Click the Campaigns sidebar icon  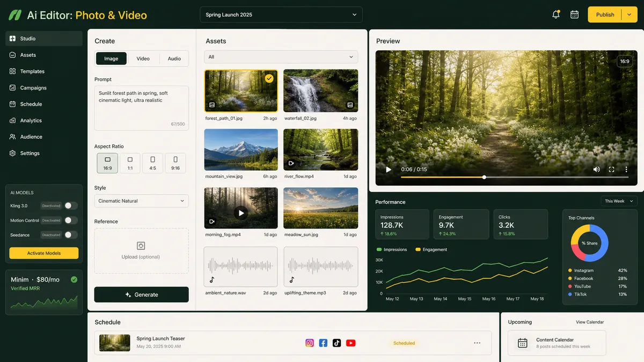tap(13, 87)
